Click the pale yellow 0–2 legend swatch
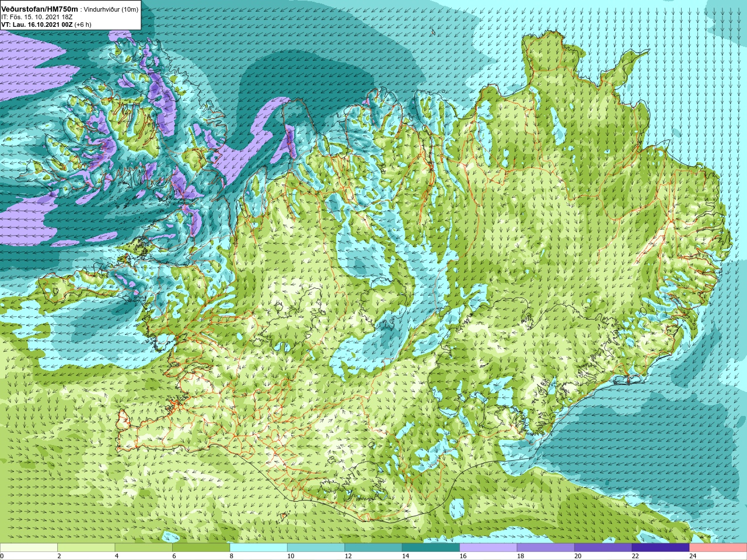This screenshot has height=560, width=747. [29, 547]
